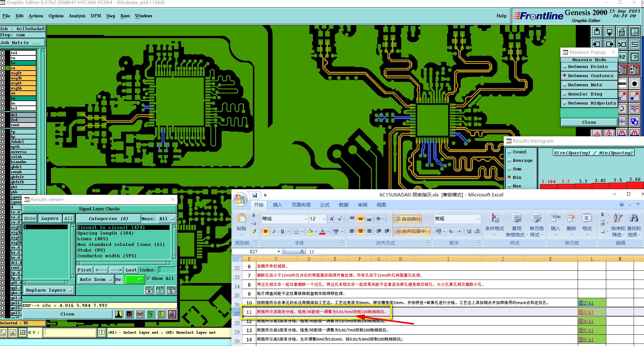
Task: Click the Excel save disk icon
Action: [255, 195]
